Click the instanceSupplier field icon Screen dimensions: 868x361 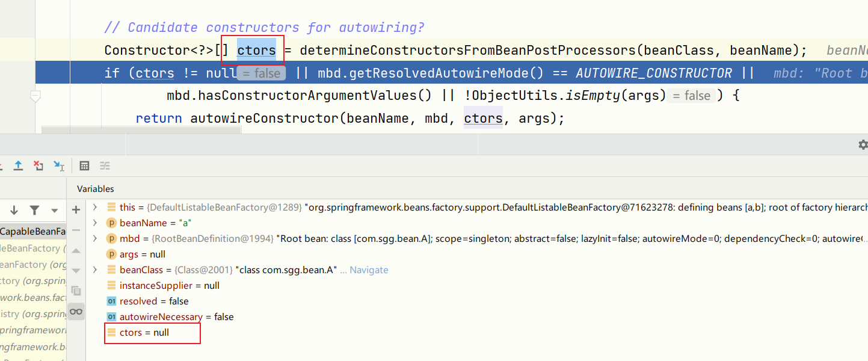(111, 285)
